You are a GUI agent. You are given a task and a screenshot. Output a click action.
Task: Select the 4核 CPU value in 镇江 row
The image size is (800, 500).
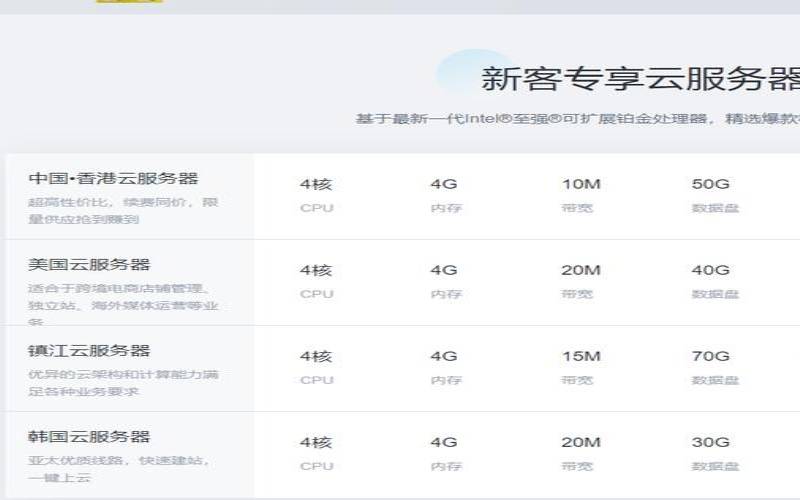click(316, 357)
